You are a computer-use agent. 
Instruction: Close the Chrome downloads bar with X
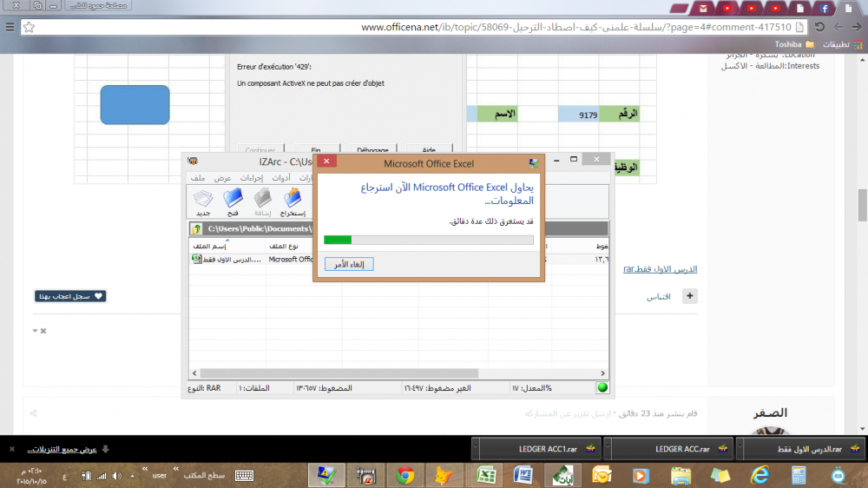[x=11, y=449]
